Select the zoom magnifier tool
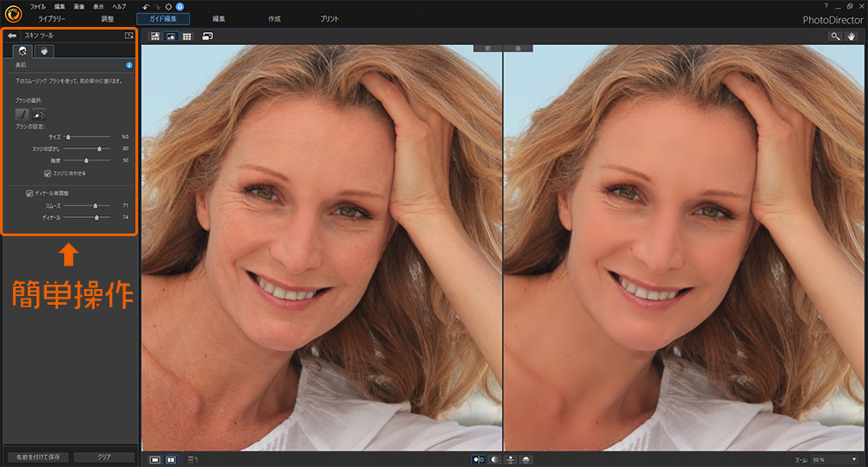 click(835, 36)
